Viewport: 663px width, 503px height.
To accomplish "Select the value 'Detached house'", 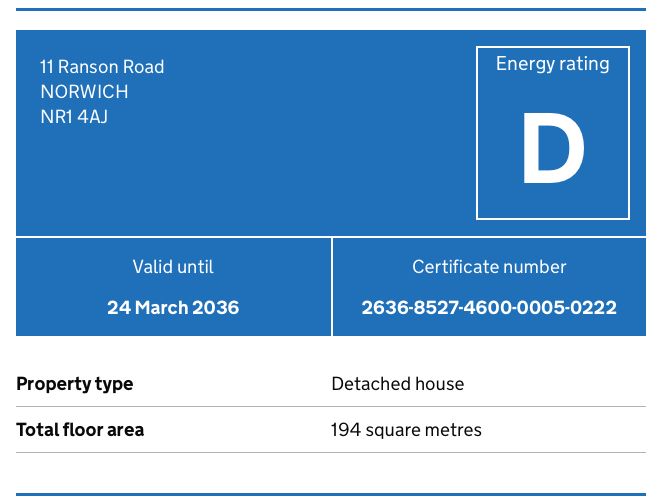I will tap(397, 384).
